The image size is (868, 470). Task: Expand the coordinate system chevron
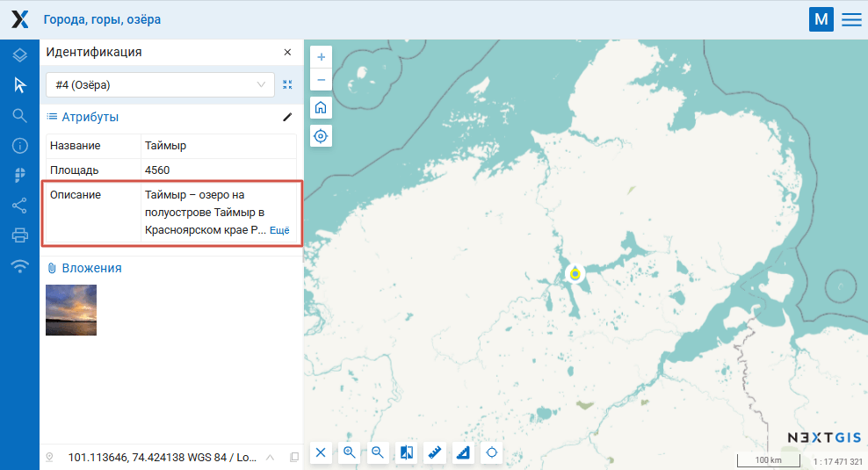click(271, 457)
